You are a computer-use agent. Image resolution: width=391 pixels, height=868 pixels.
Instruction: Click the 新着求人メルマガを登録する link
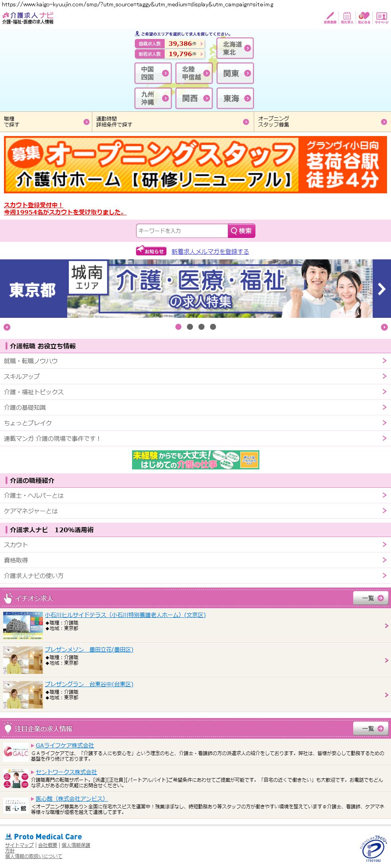(x=210, y=251)
